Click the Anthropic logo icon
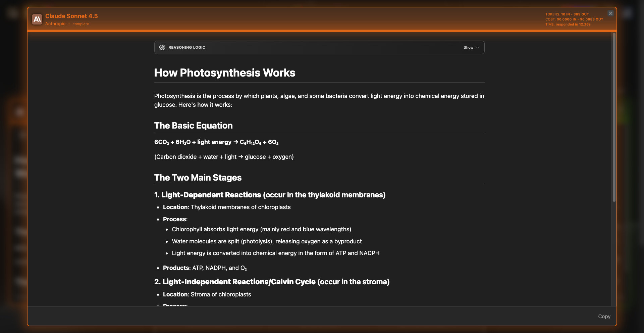 click(37, 19)
